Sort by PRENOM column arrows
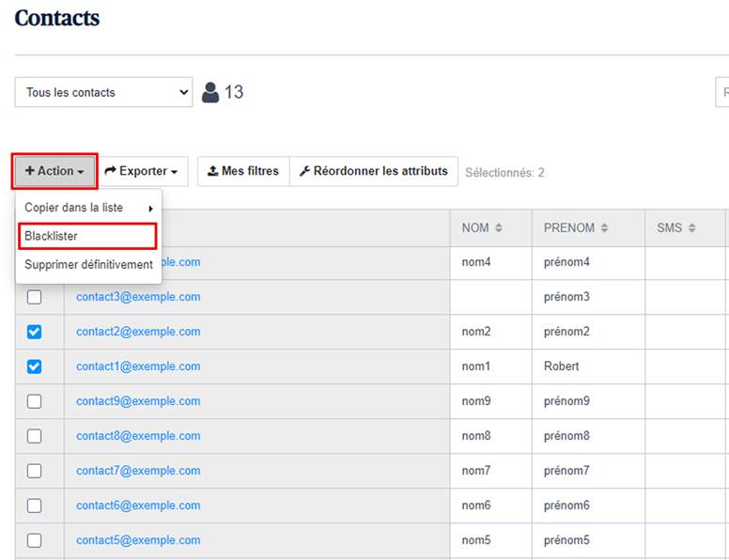The width and height of the screenshot is (729, 560). pyautogui.click(x=604, y=228)
